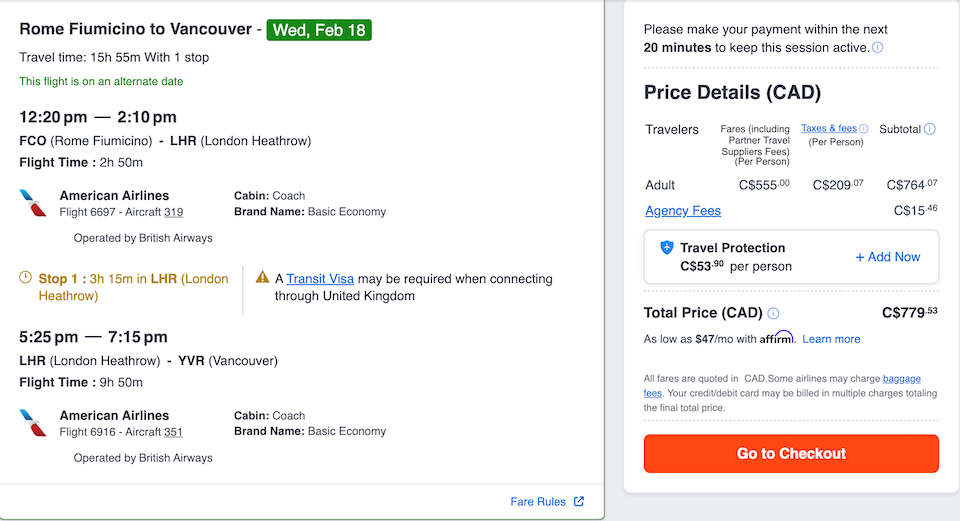Click the Subtotal info icon

coord(929,129)
